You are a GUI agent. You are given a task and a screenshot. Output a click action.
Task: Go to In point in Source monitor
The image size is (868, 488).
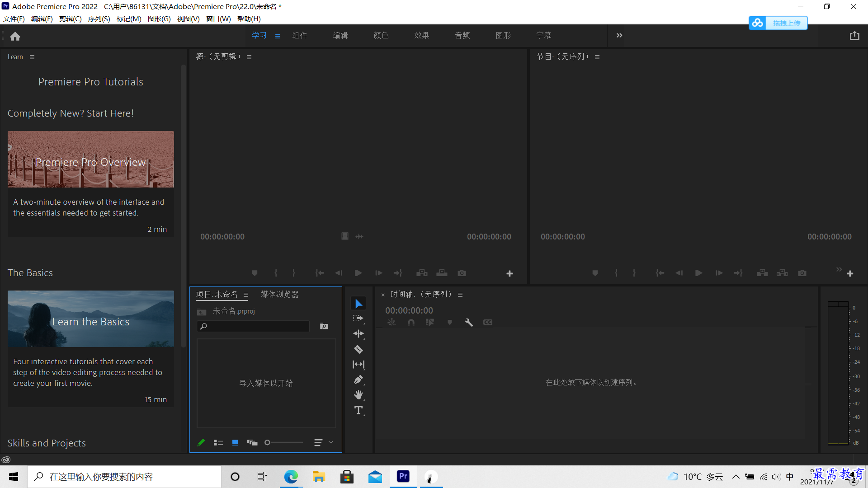[320, 273]
